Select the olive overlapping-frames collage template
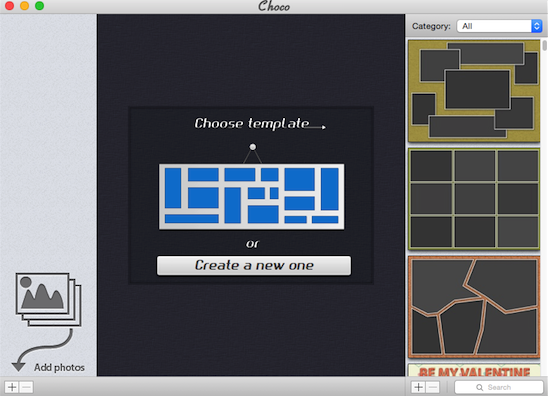This screenshot has height=396, width=548. [474, 91]
